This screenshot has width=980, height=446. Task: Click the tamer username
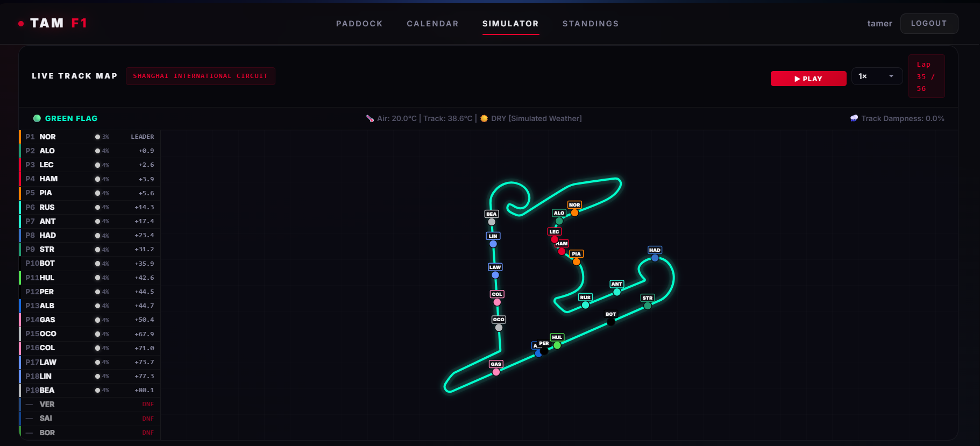[x=879, y=24]
